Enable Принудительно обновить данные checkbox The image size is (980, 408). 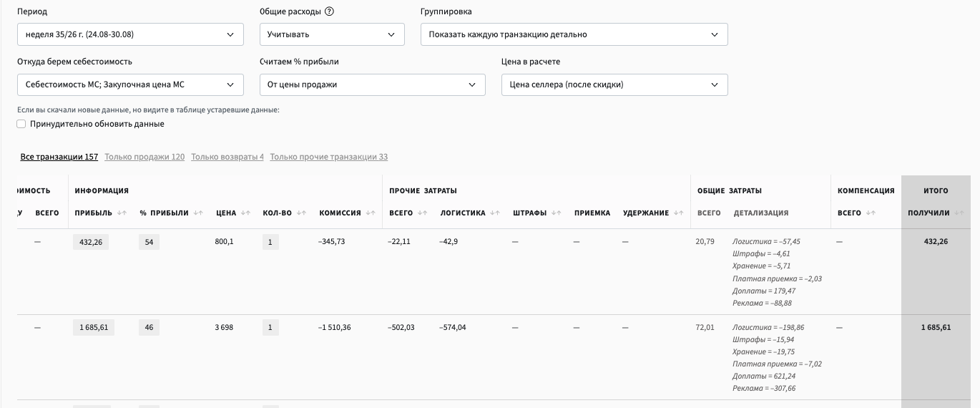click(x=21, y=124)
